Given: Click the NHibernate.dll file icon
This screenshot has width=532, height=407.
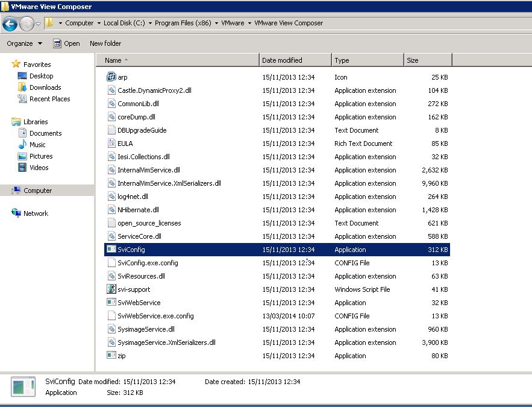Looking at the screenshot, I should 111,209.
